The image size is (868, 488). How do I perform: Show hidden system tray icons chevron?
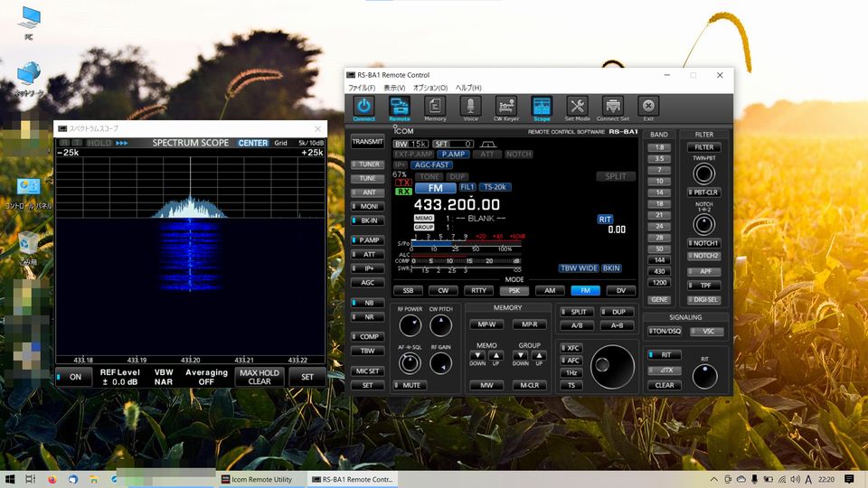[x=714, y=479]
